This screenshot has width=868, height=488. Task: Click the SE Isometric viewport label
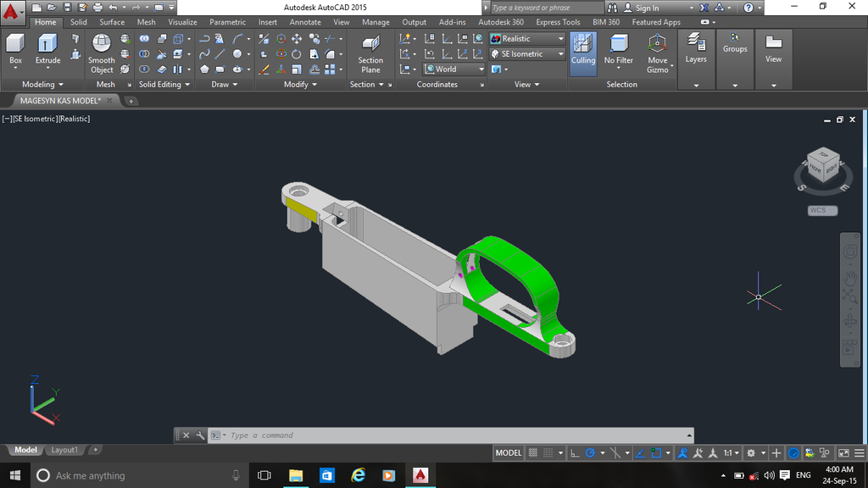34,119
